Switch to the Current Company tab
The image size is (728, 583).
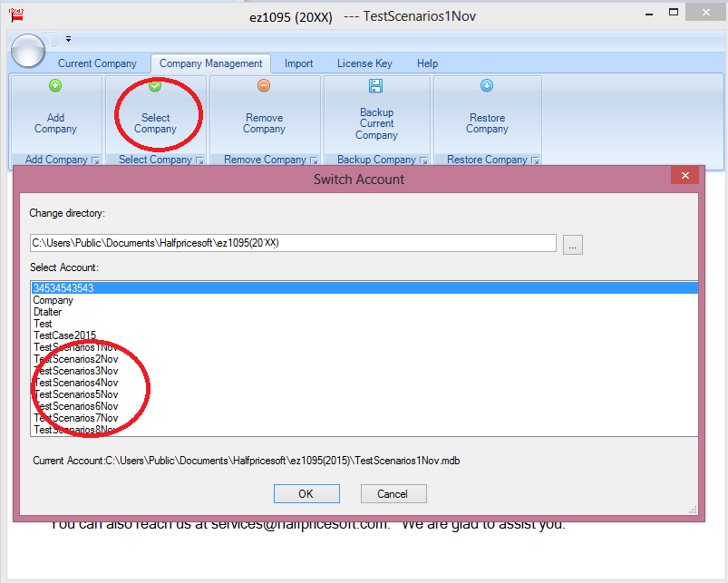coord(97,63)
